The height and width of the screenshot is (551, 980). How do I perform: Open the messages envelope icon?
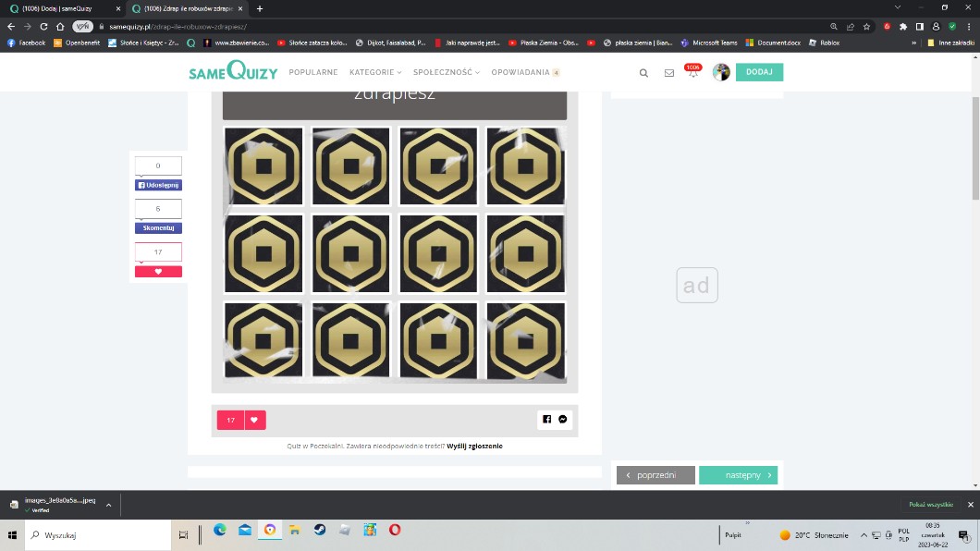[x=669, y=73]
